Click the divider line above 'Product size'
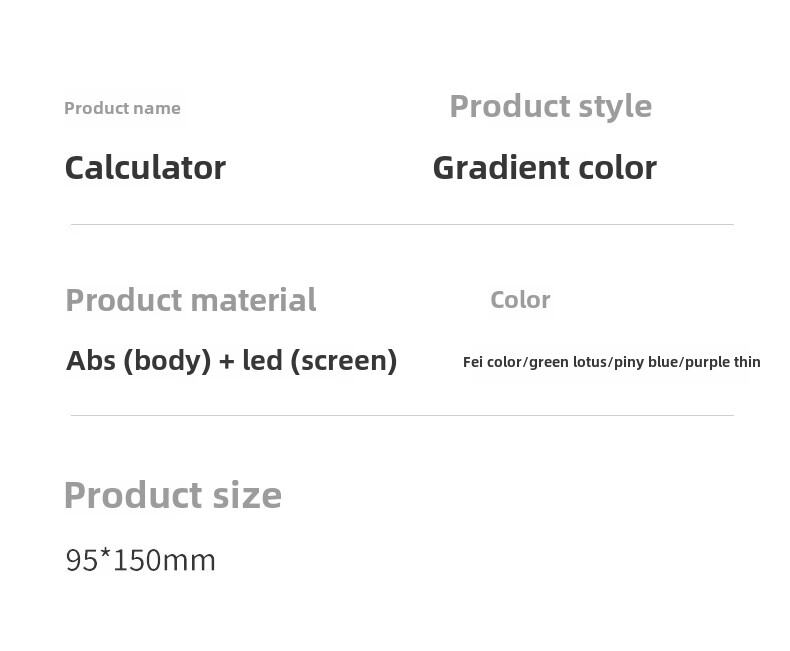Screen dimensions: 790x651 coord(402,416)
